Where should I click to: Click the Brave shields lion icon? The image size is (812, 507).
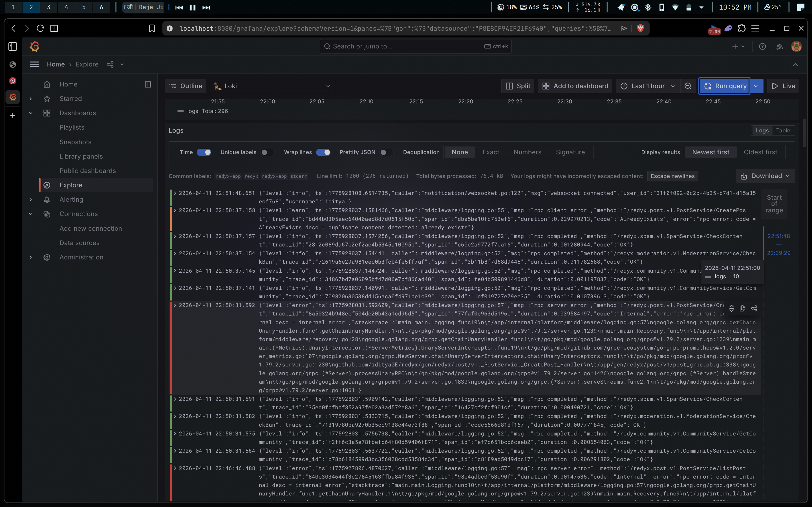coord(640,28)
